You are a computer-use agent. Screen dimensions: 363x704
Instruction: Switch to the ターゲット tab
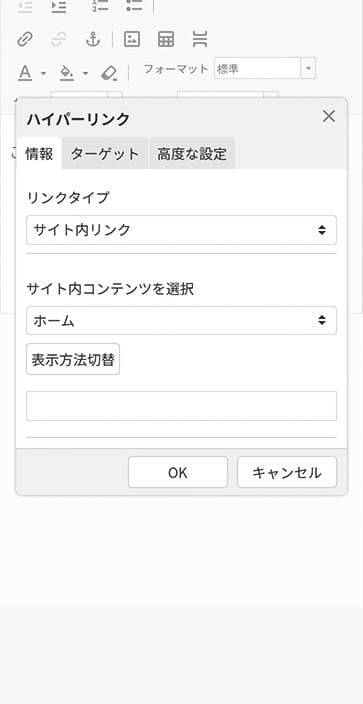click(105, 154)
